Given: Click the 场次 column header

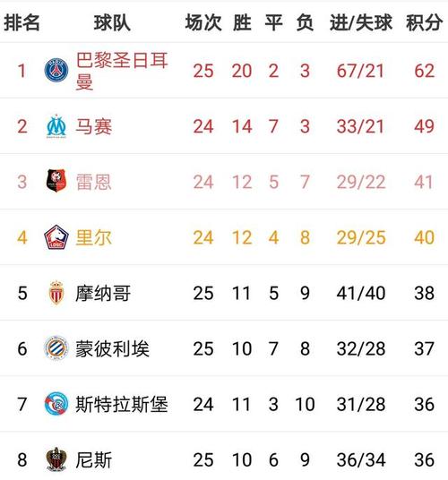Looking at the screenshot, I should coord(203,22).
